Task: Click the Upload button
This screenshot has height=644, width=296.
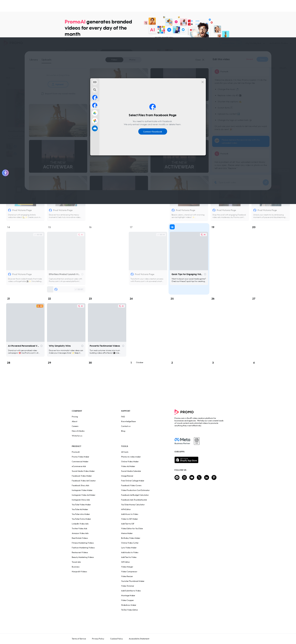Action: point(58,84)
